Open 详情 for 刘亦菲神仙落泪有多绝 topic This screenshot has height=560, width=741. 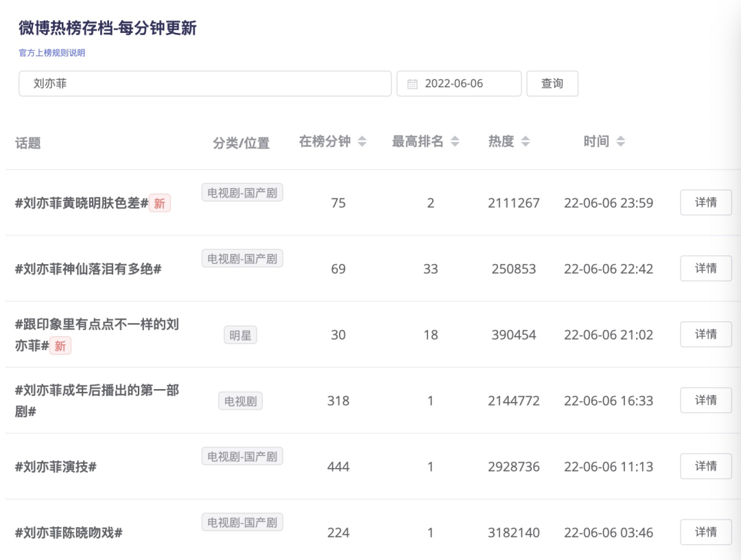pyautogui.click(x=706, y=268)
